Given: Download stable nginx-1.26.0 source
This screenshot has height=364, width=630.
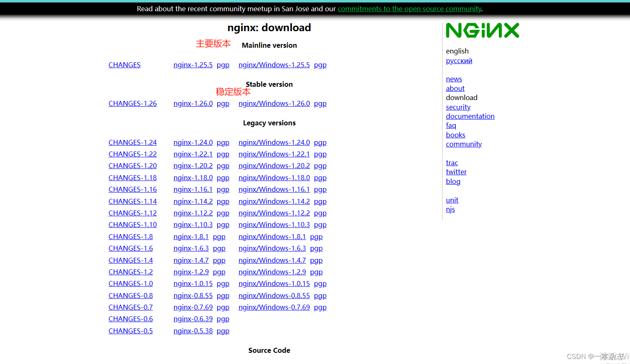Looking at the screenshot, I should coord(193,103).
